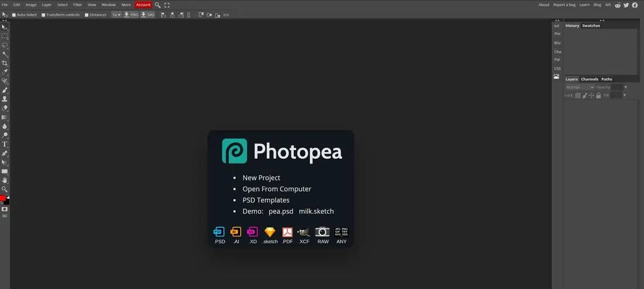Select the Pen tool
This screenshot has height=289, width=644.
5,154
